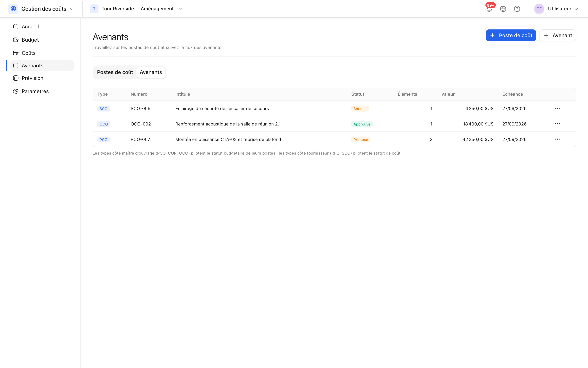Click the + Avenant button

click(x=557, y=36)
